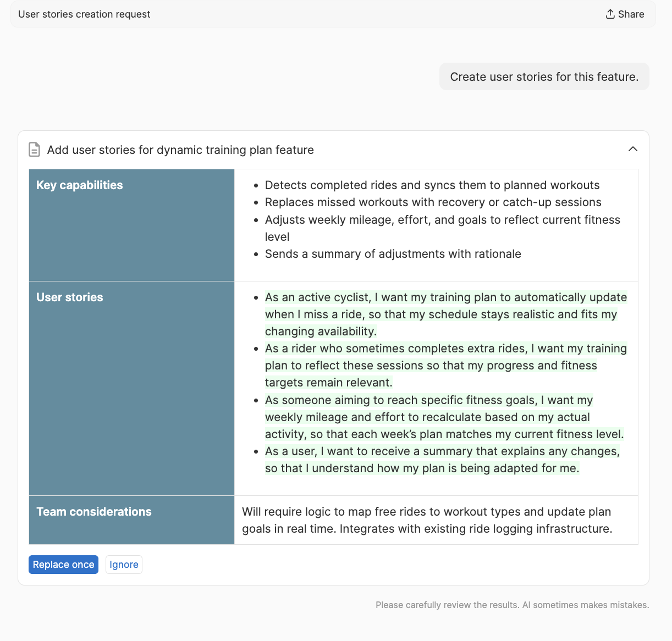
Task: Click the bullet about sending adjustment summaries
Action: pyautogui.click(x=393, y=254)
